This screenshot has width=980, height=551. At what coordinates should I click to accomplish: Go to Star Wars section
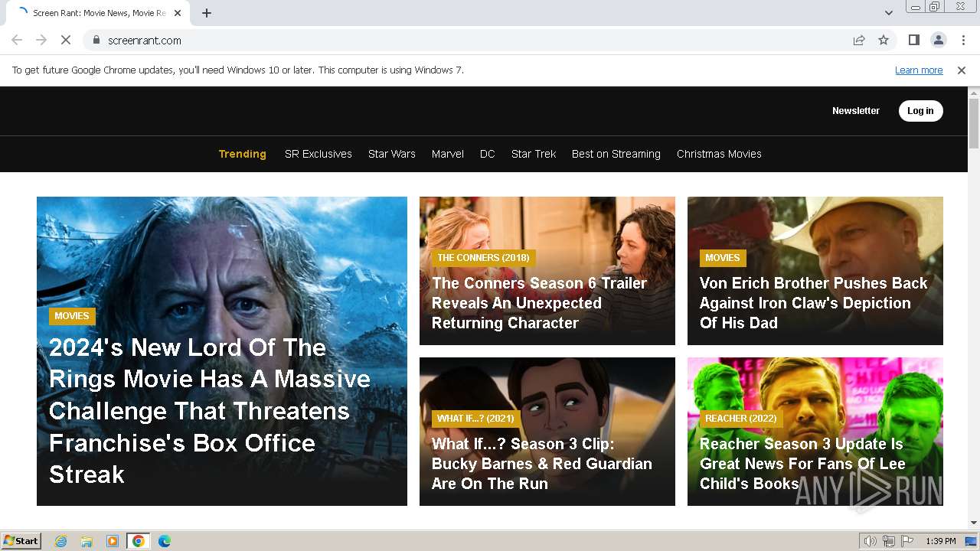[392, 154]
